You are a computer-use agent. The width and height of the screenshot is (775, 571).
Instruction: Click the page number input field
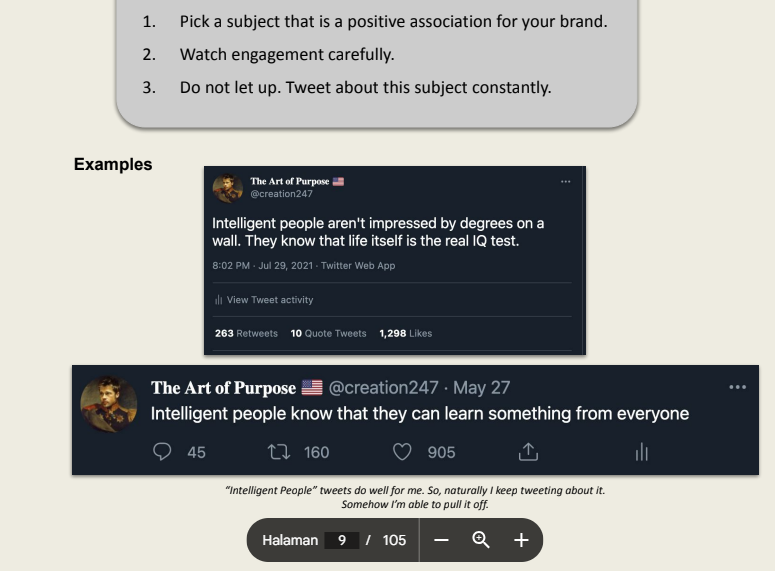coord(341,540)
